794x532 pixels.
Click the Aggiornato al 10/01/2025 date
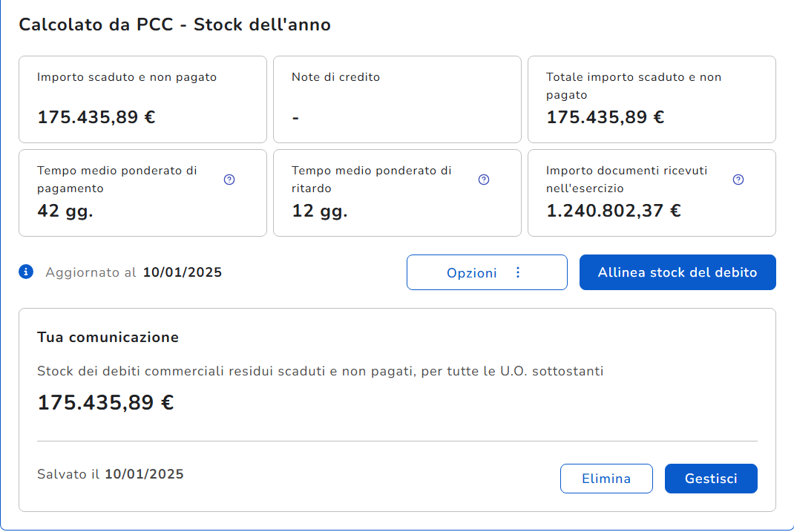(x=182, y=272)
